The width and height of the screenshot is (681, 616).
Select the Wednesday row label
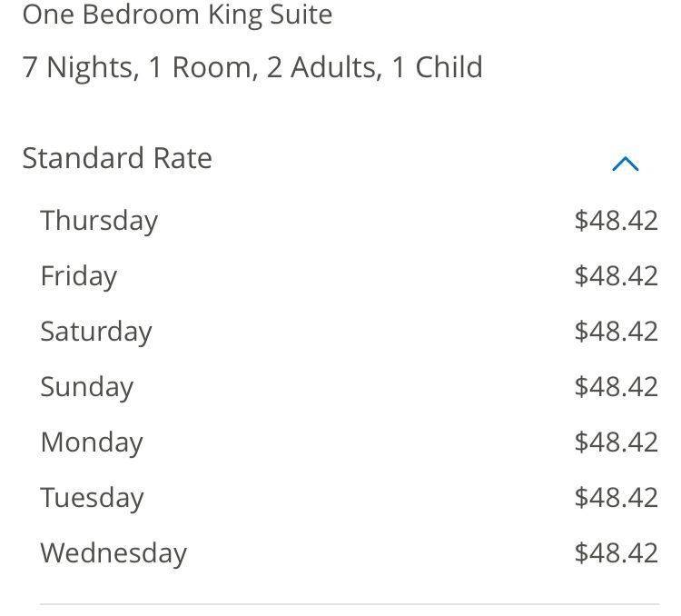coord(113,554)
